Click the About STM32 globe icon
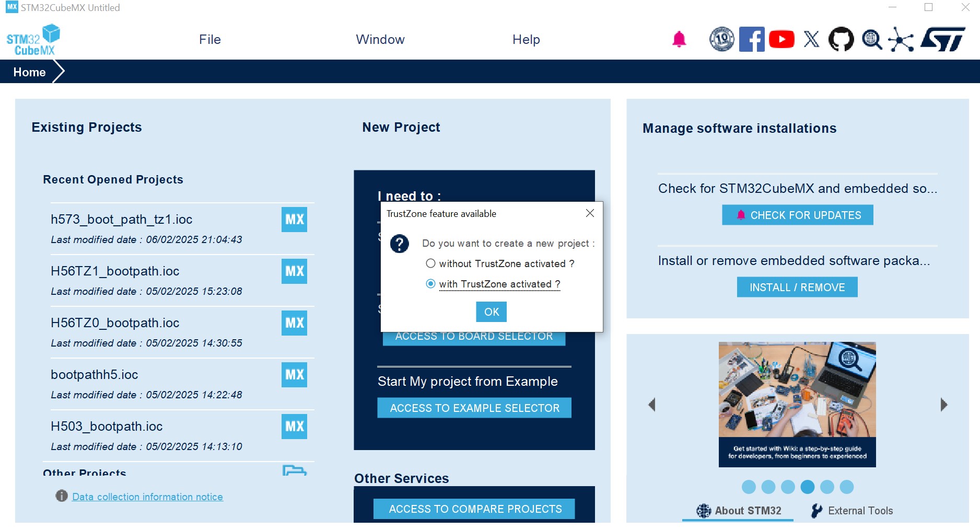The height and width of the screenshot is (529, 980). pyautogui.click(x=704, y=511)
